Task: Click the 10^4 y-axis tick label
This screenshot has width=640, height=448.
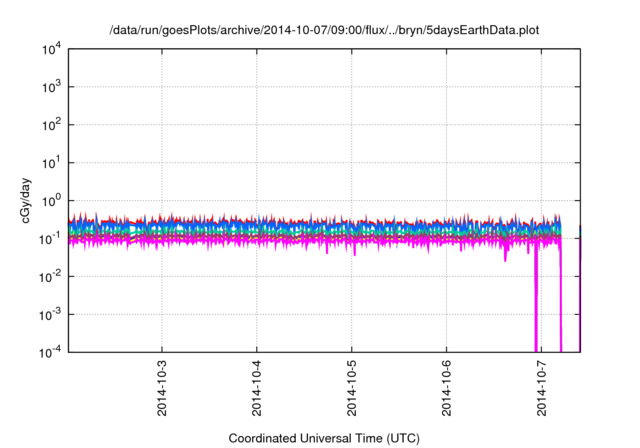Action: click(x=51, y=49)
